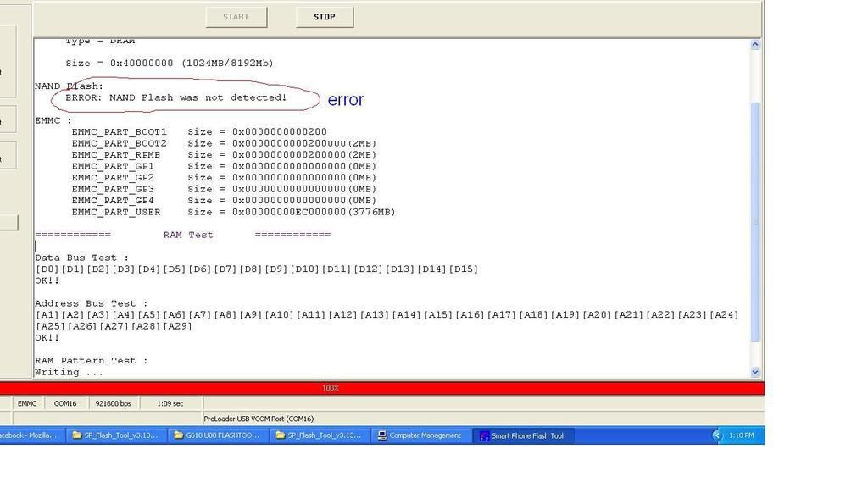Click the 1:18 PM system clock
The image size is (868, 488).
pos(741,435)
